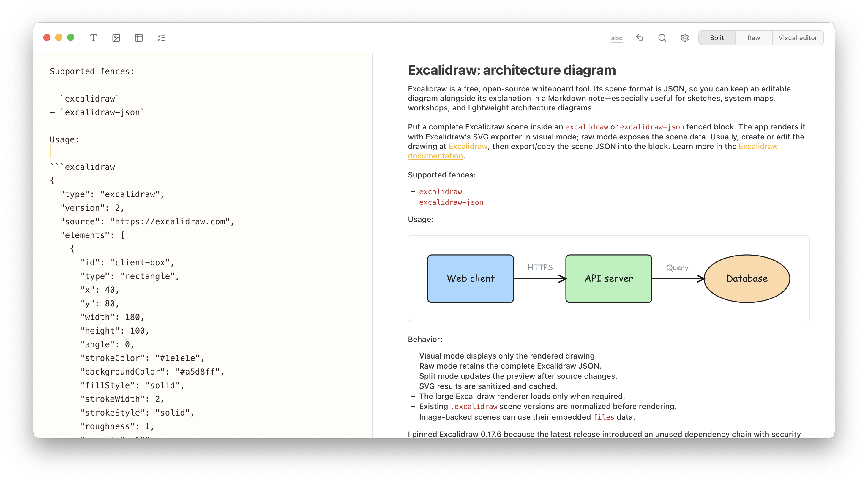Toggle spell check with the abc icon
The width and height of the screenshot is (868, 482).
617,38
